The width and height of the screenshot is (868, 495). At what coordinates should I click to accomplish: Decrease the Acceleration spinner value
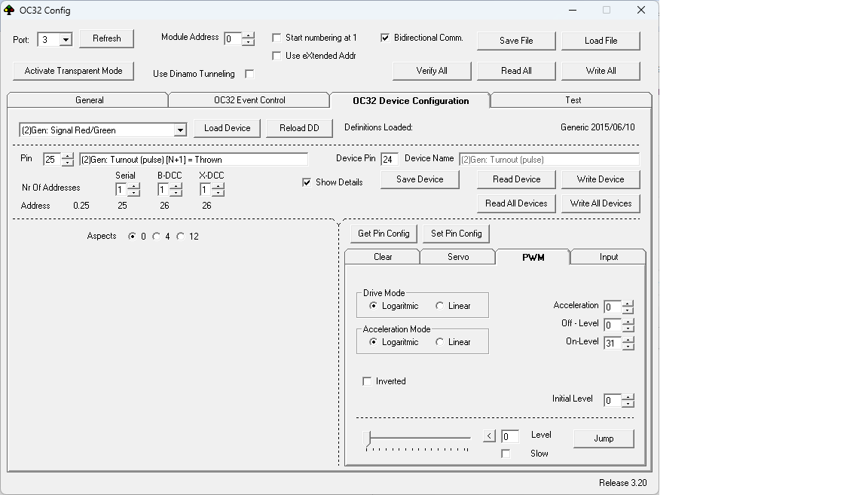[628, 310]
